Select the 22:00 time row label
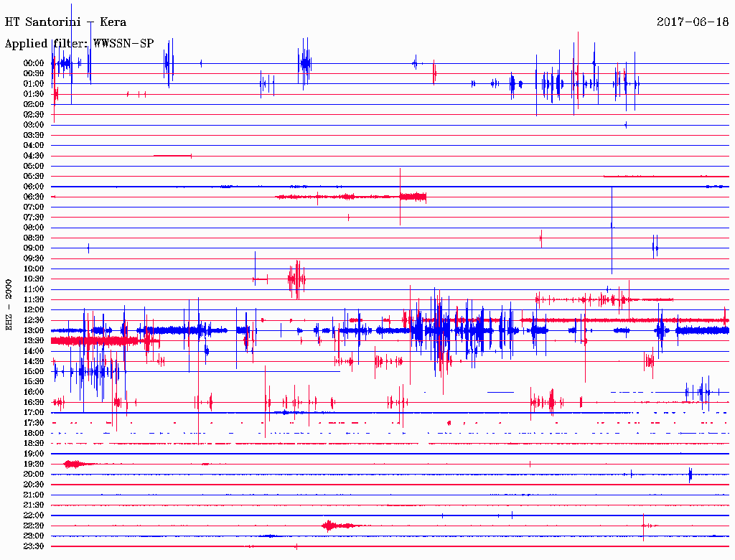 [x=34, y=515]
